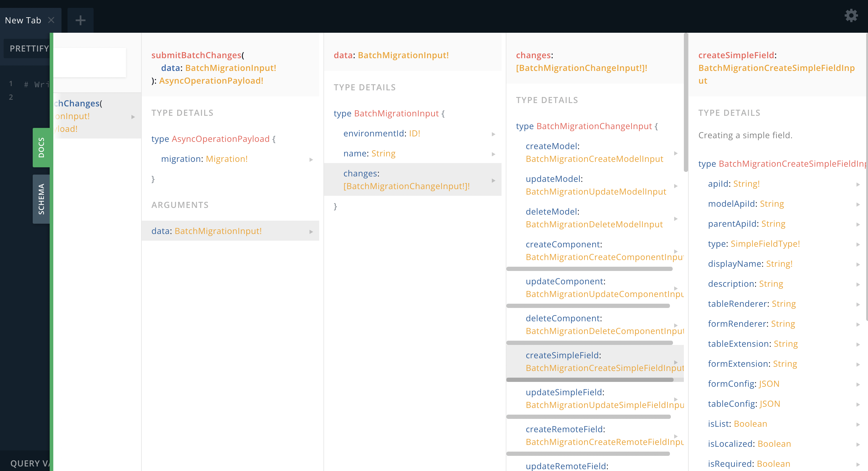Click the AsyncOperationPayload! return type link
Screen dimensions: 868x471
(211, 81)
